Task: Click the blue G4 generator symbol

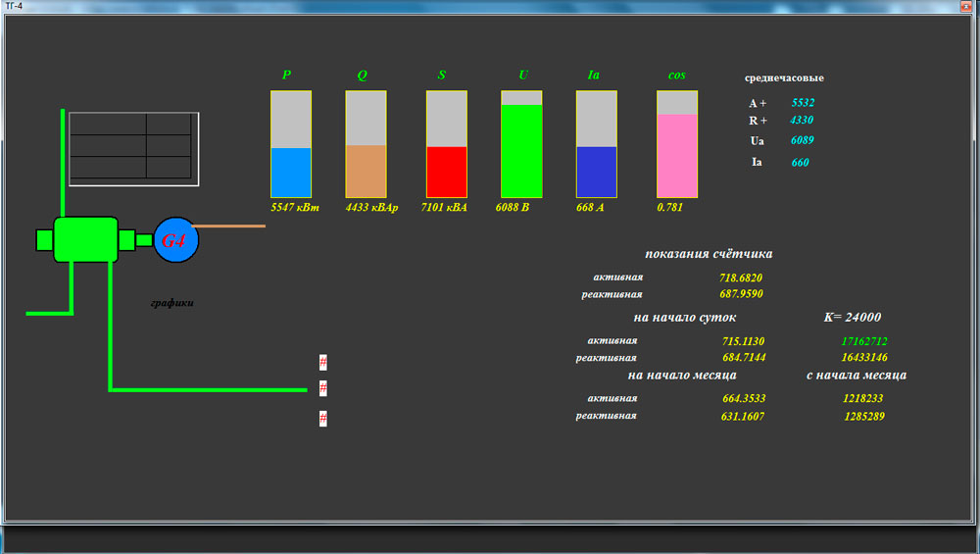Action: click(175, 240)
